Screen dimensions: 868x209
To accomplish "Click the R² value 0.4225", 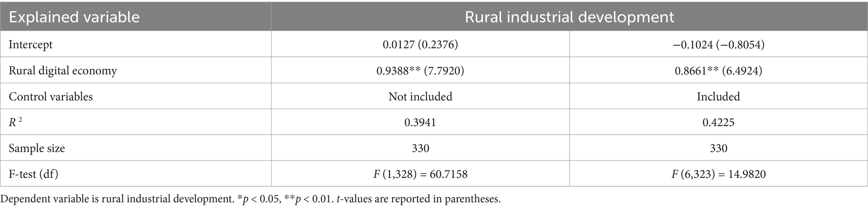I will tap(718, 122).
